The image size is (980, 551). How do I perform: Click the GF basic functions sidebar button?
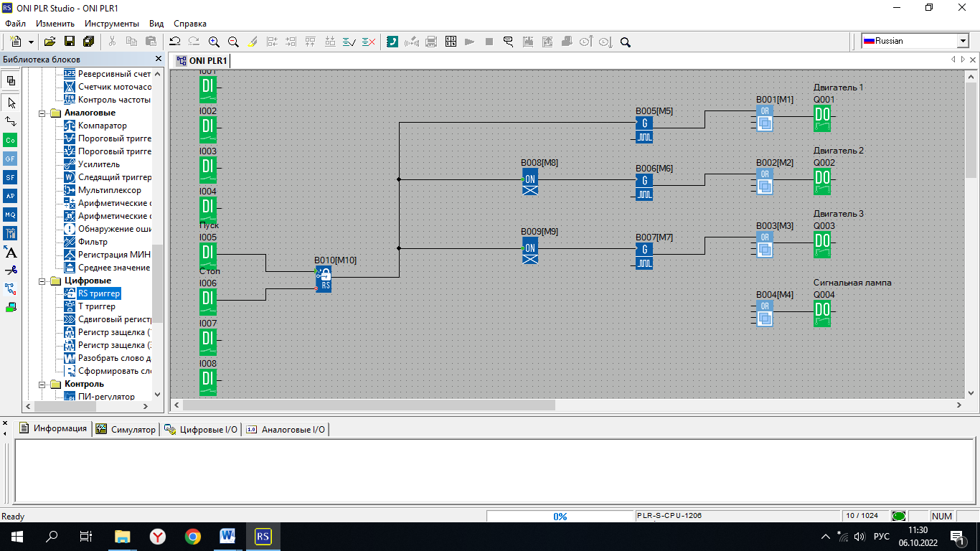click(11, 159)
